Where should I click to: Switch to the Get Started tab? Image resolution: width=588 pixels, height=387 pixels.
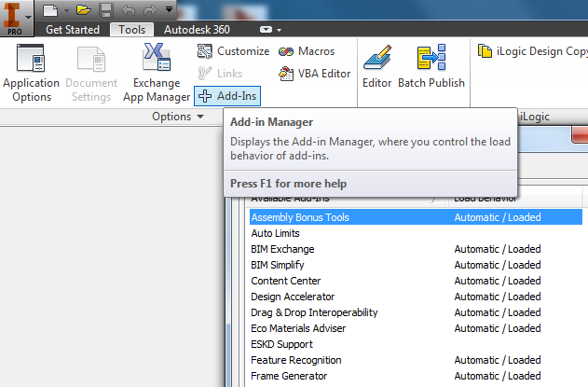tap(73, 30)
